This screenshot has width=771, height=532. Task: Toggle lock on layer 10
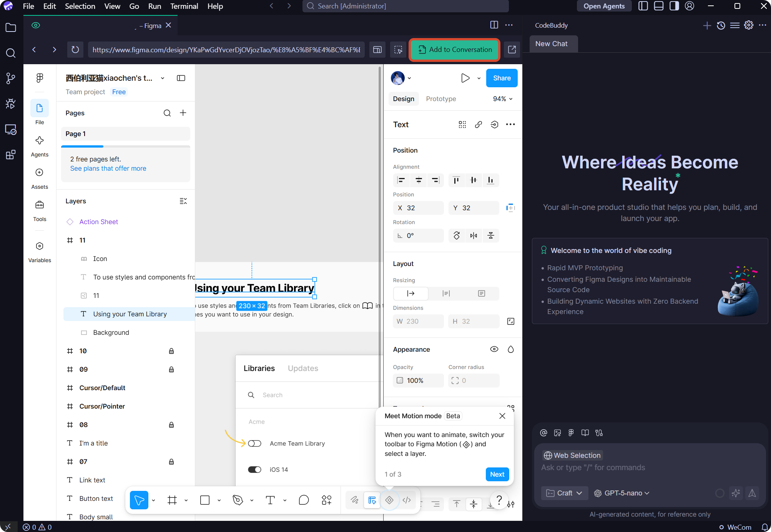pyautogui.click(x=171, y=351)
